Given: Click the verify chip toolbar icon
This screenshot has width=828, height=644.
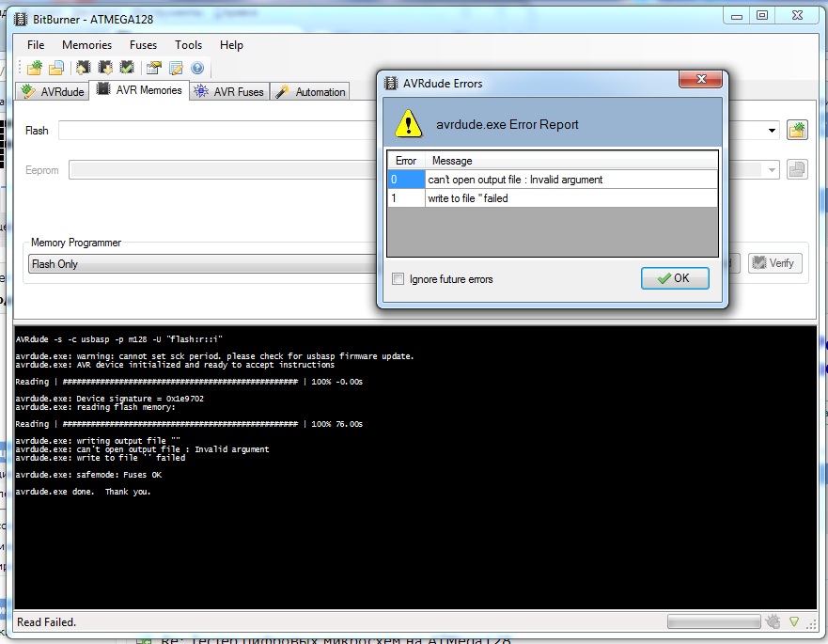Looking at the screenshot, I should [127, 68].
